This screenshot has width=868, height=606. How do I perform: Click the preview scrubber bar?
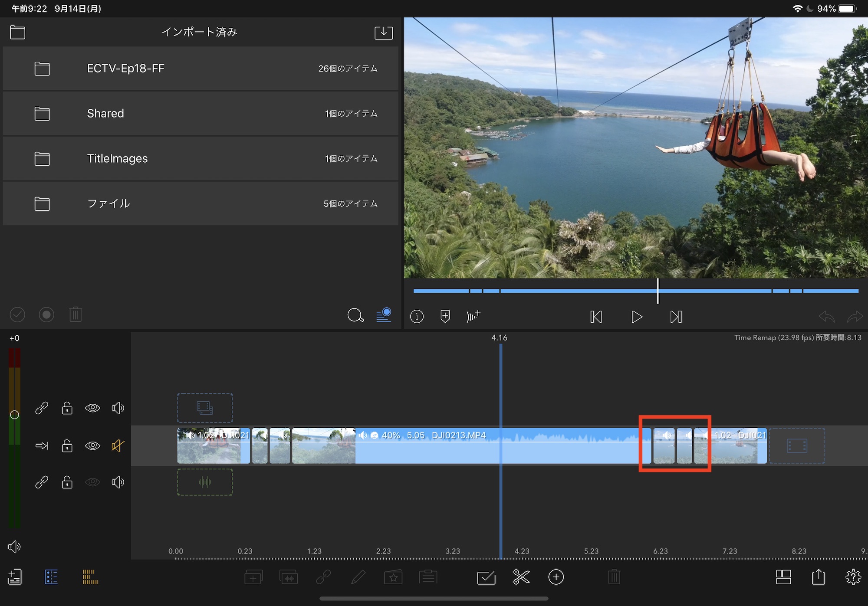pyautogui.click(x=564, y=291)
